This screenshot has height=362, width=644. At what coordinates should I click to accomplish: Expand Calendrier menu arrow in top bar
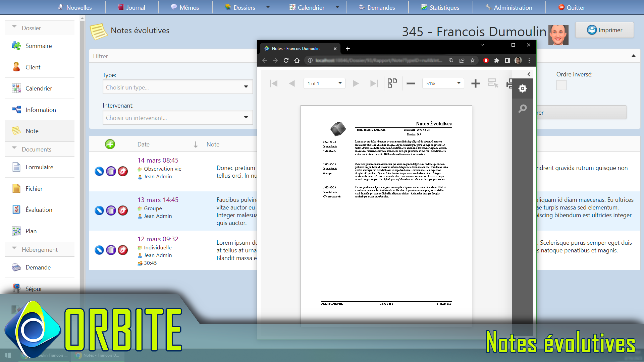[x=337, y=7]
